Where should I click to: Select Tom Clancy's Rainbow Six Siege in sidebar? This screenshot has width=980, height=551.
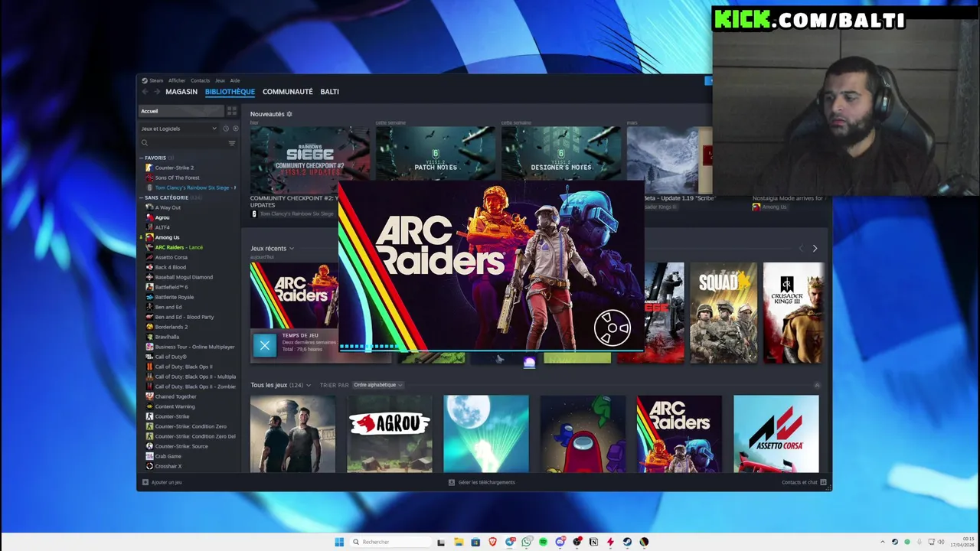(191, 187)
